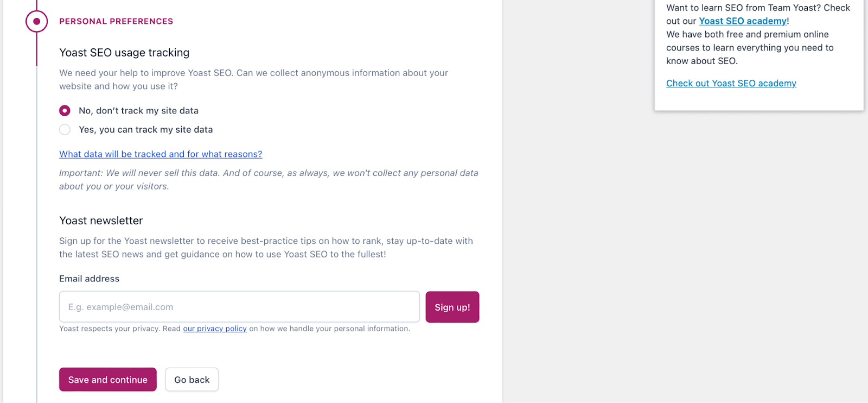Viewport: 868px width, 403px height.
Task: Click the Personal Preferences step indicator circle
Action: 36,21
